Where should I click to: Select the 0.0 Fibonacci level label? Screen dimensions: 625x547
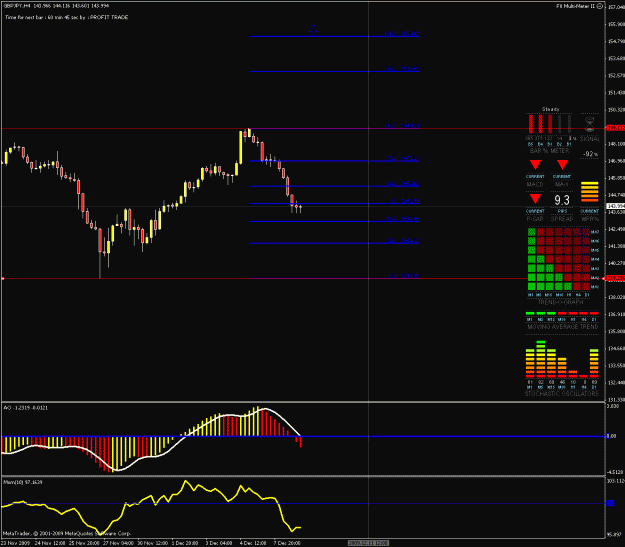coord(404,276)
